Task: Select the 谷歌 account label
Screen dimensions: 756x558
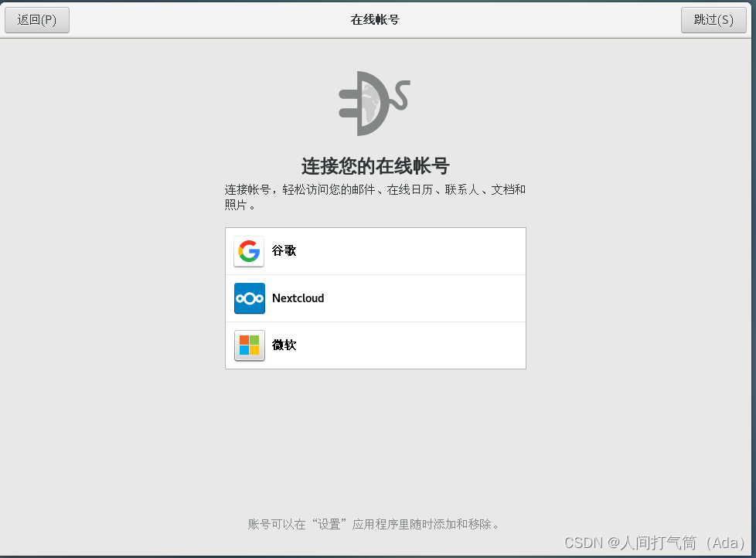Action: [x=284, y=250]
